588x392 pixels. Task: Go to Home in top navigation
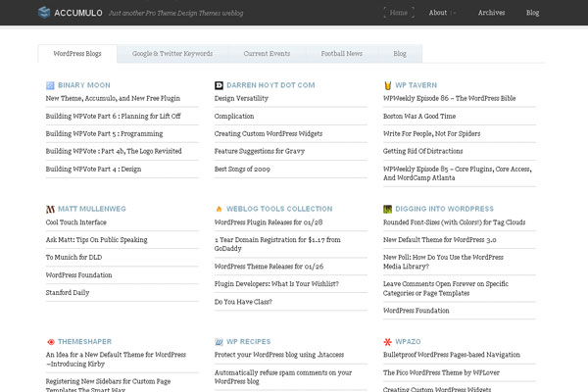399,13
